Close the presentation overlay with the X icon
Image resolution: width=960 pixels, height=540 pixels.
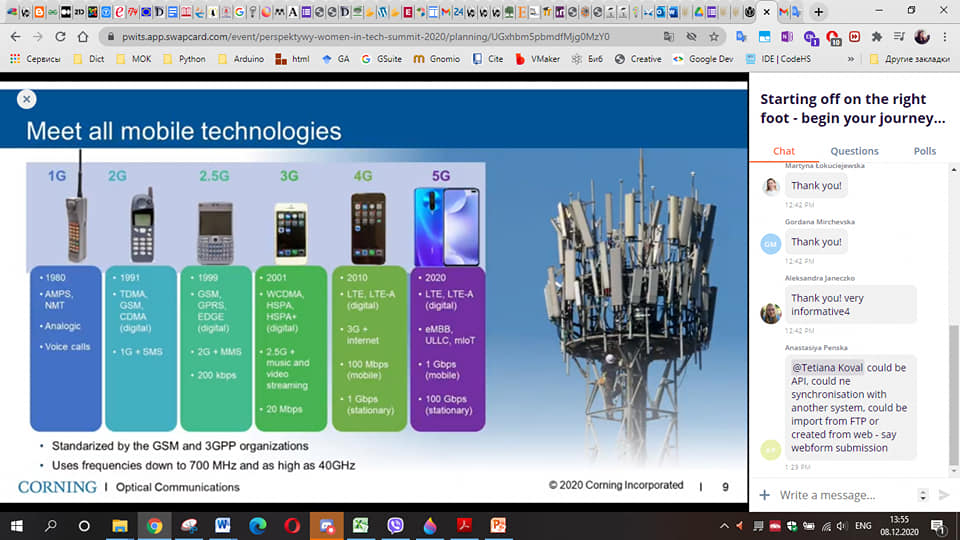(x=27, y=99)
